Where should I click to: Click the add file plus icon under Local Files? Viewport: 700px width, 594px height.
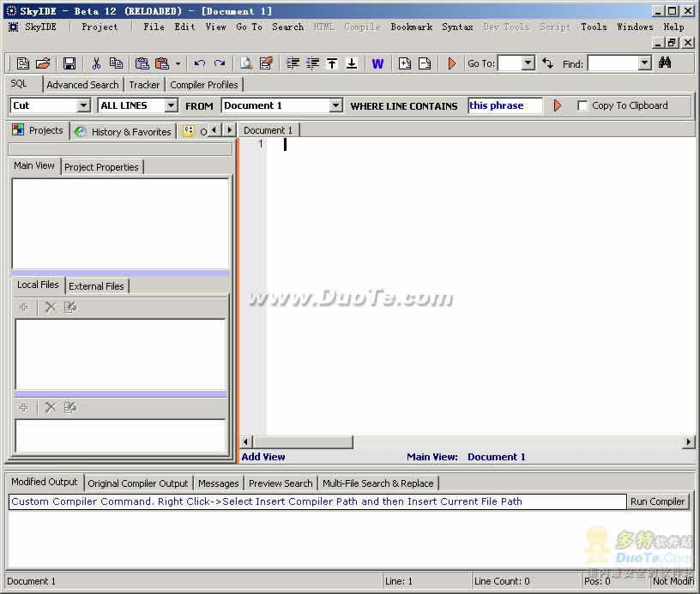tap(24, 307)
